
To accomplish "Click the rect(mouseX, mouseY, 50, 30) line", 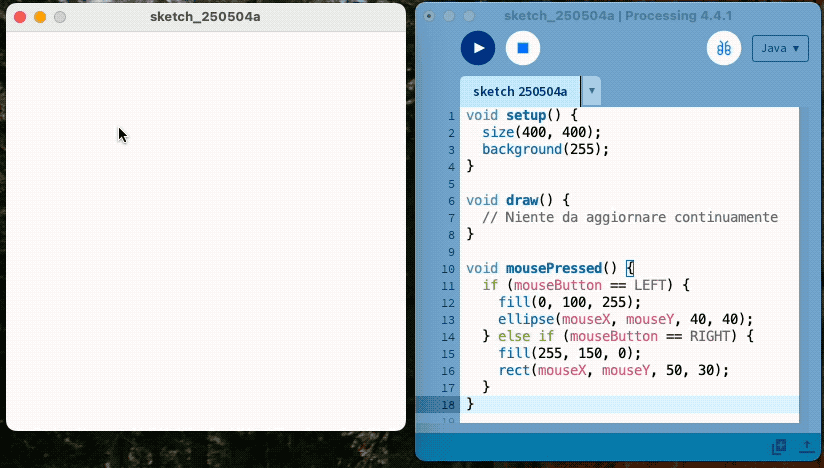I will [613, 370].
